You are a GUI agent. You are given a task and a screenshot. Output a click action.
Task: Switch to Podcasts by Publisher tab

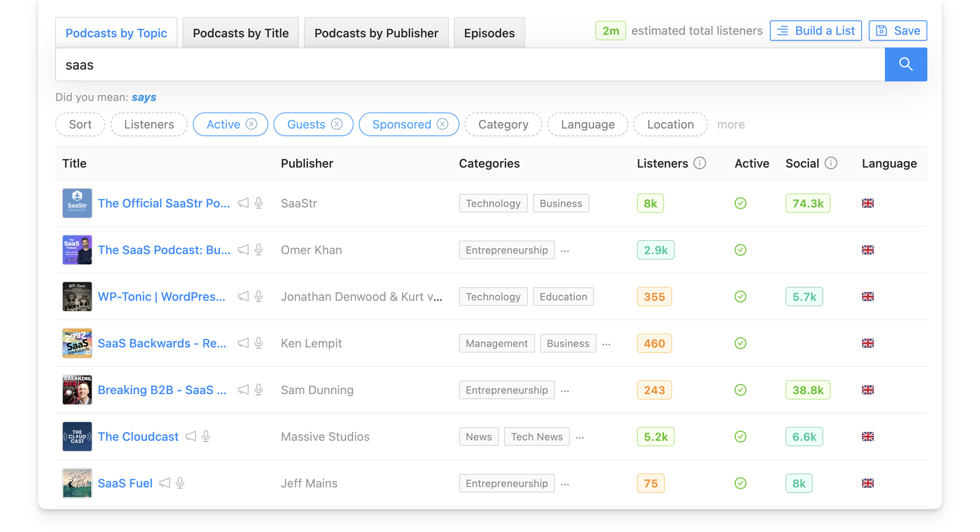coord(376,32)
